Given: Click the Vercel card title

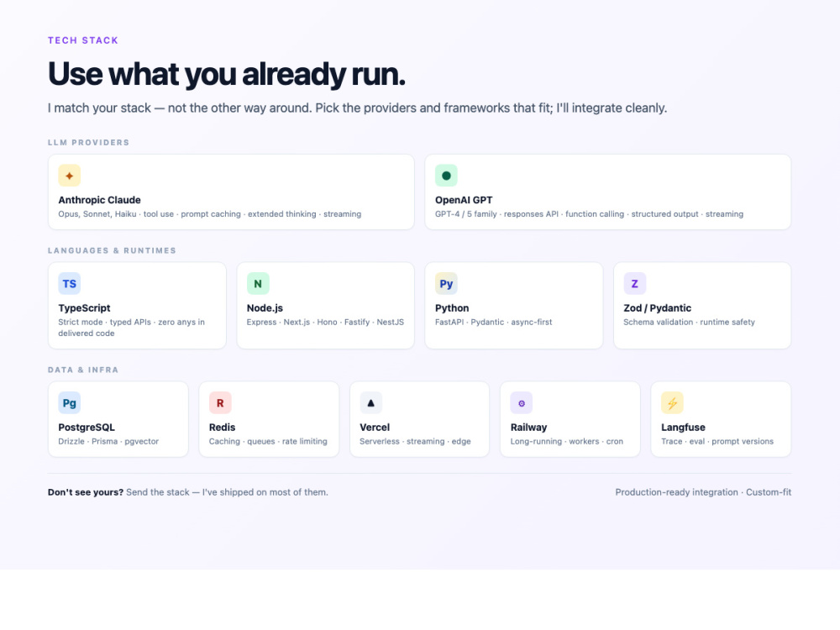Looking at the screenshot, I should tap(375, 428).
